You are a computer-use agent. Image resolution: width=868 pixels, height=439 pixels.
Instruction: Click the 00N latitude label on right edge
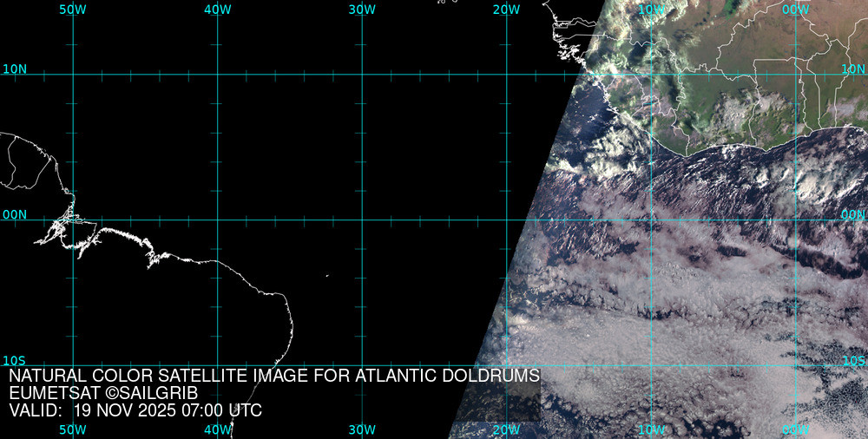[x=853, y=214]
